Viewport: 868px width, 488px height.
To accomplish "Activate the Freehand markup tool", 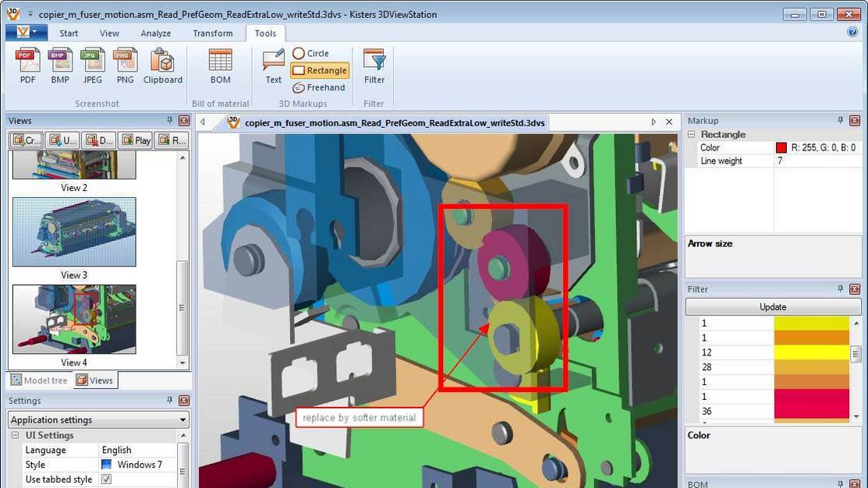I will 318,87.
